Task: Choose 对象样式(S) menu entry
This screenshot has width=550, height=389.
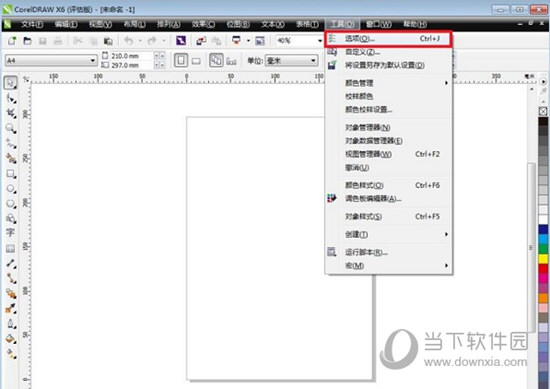Action: click(389, 216)
